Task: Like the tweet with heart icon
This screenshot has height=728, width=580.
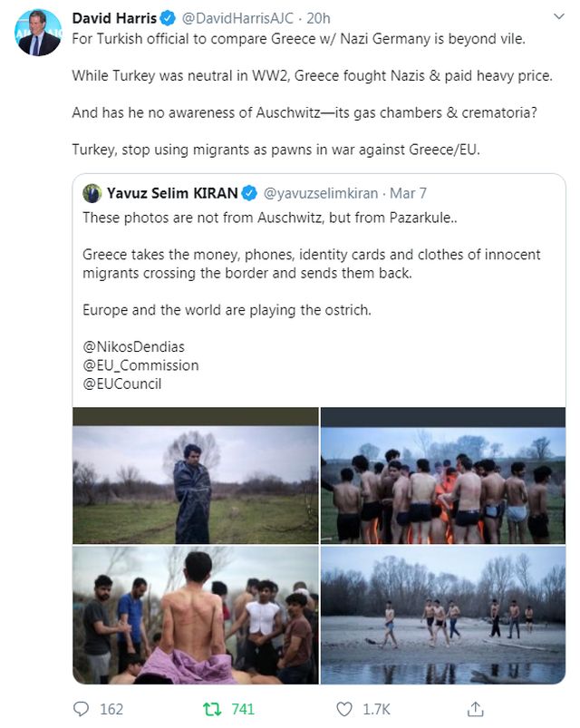Action: point(344,709)
